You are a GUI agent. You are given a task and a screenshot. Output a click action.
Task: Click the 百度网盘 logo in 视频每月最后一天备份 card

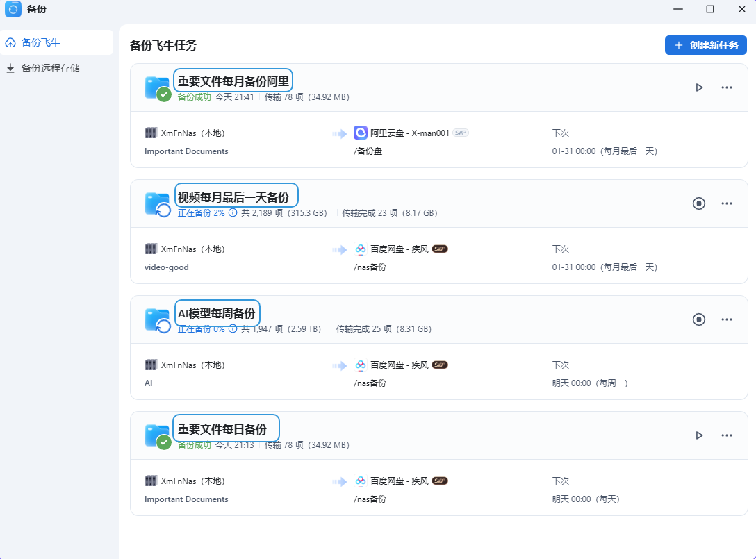coord(361,249)
